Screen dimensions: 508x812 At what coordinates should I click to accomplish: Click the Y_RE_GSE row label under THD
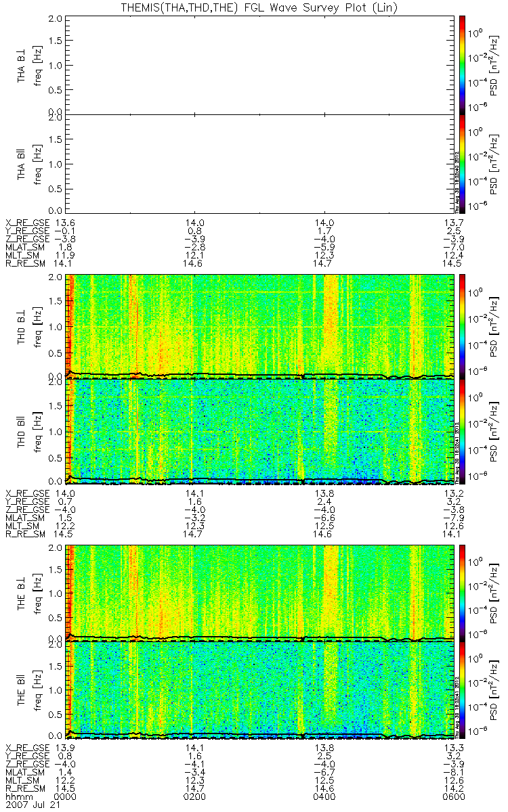pyautogui.click(x=26, y=501)
